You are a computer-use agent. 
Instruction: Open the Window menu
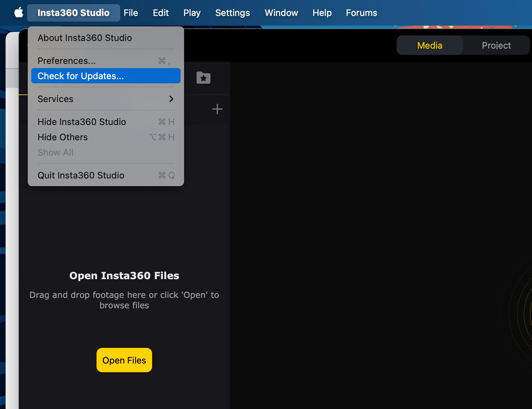coord(281,13)
